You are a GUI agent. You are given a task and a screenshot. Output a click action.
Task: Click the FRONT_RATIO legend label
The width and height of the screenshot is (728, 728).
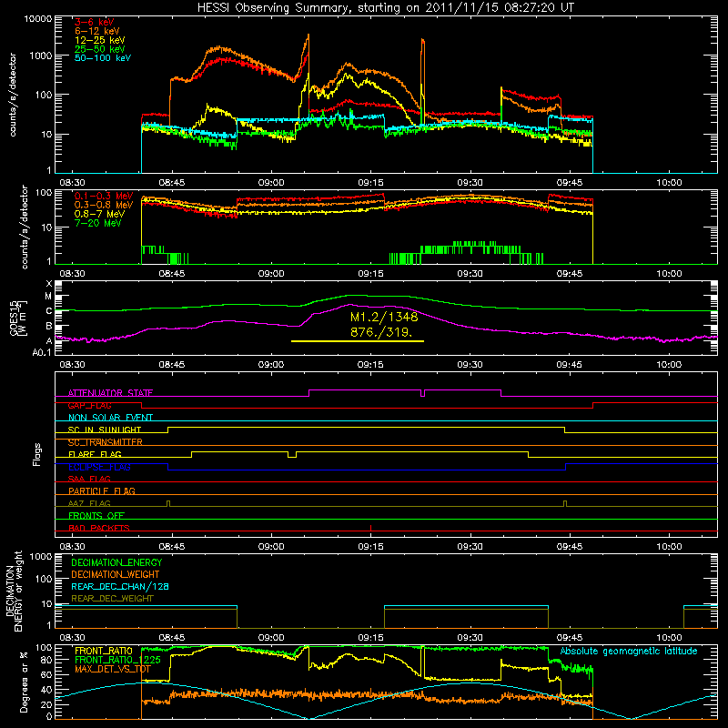click(x=104, y=651)
